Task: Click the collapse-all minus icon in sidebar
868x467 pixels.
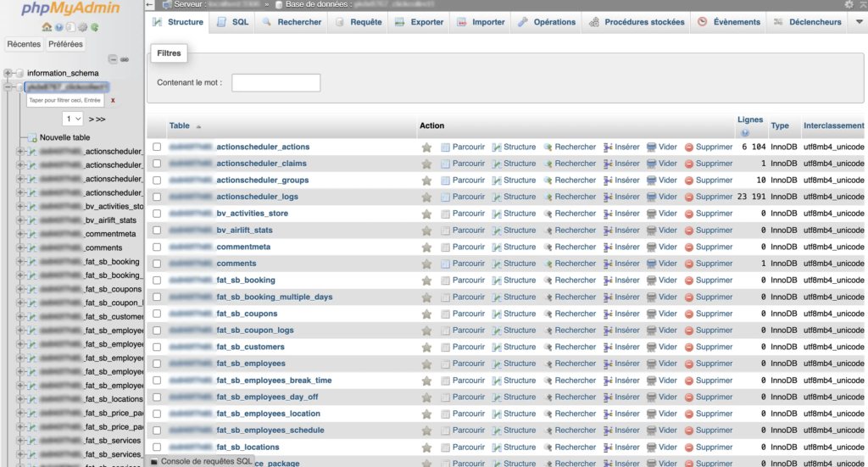Action: click(x=113, y=59)
